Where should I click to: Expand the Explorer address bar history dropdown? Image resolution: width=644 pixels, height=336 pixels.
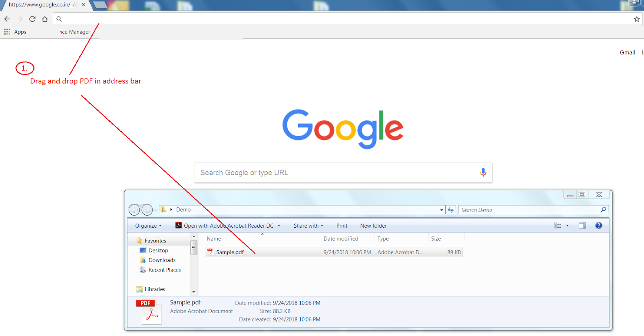coord(442,210)
